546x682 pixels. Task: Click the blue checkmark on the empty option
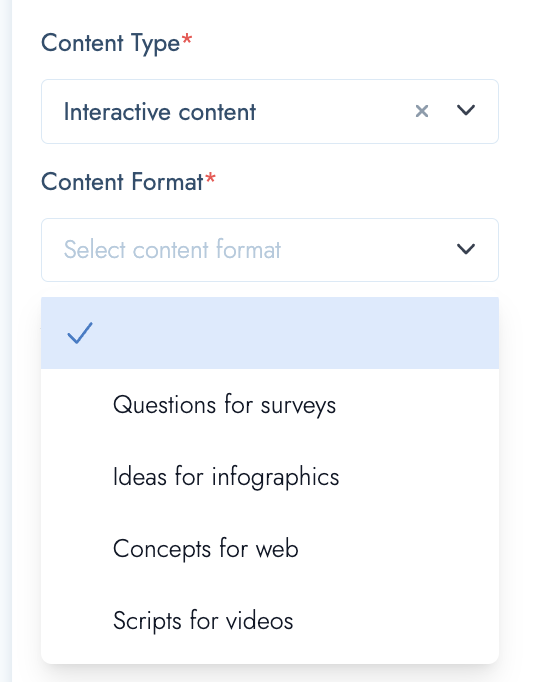click(x=80, y=333)
